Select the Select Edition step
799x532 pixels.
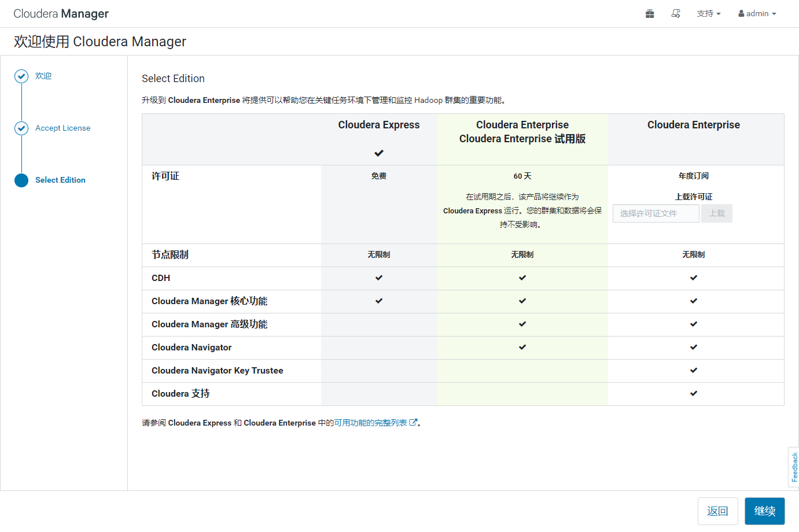coord(60,180)
